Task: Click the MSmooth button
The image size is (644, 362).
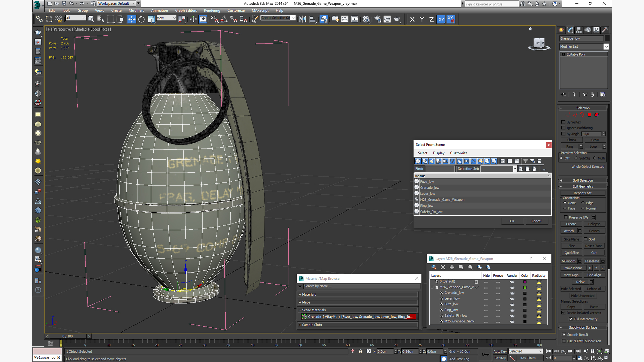Action: coord(569,261)
